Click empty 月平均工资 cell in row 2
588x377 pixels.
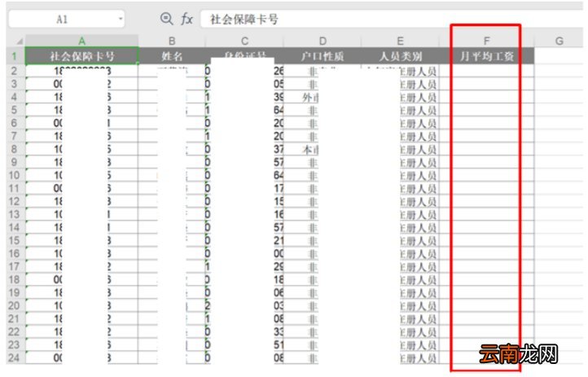(486, 71)
